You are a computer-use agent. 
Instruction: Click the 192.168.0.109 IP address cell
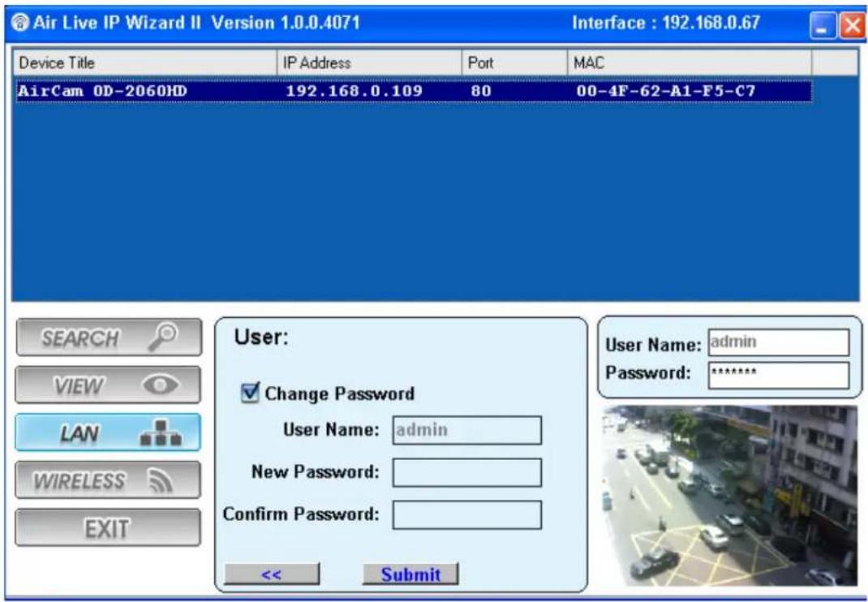[355, 91]
